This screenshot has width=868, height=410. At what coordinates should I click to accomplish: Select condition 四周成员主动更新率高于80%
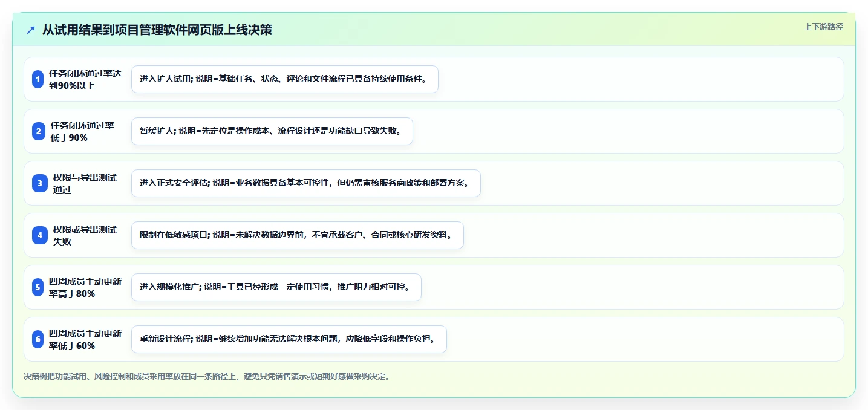[85, 287]
